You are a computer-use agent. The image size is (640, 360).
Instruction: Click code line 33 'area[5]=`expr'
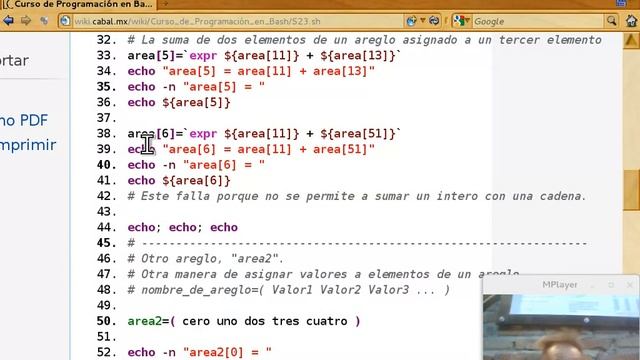[264, 56]
